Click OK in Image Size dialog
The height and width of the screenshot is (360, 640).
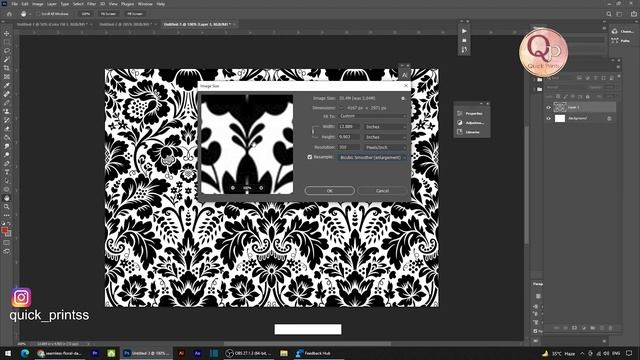point(329,191)
